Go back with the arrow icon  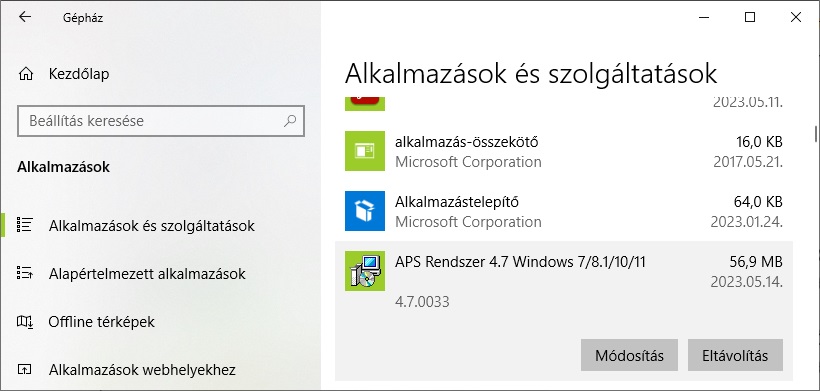coord(25,17)
